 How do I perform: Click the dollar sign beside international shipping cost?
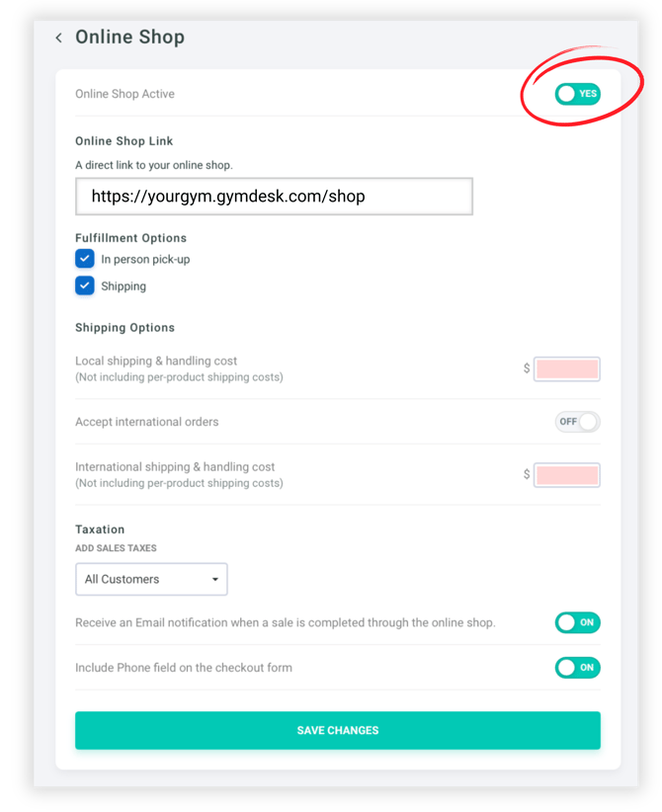pos(527,475)
